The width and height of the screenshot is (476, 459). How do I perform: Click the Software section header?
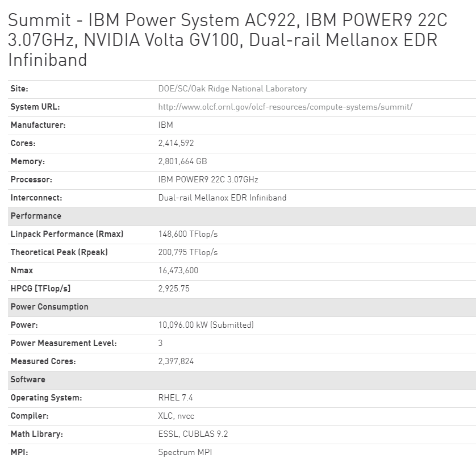tap(26, 379)
